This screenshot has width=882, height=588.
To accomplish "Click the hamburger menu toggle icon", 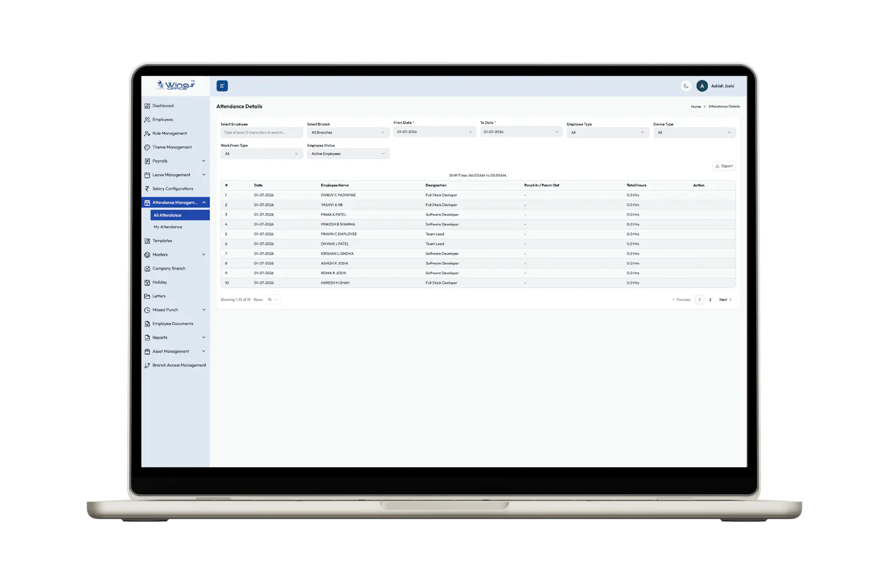I will coord(222,86).
